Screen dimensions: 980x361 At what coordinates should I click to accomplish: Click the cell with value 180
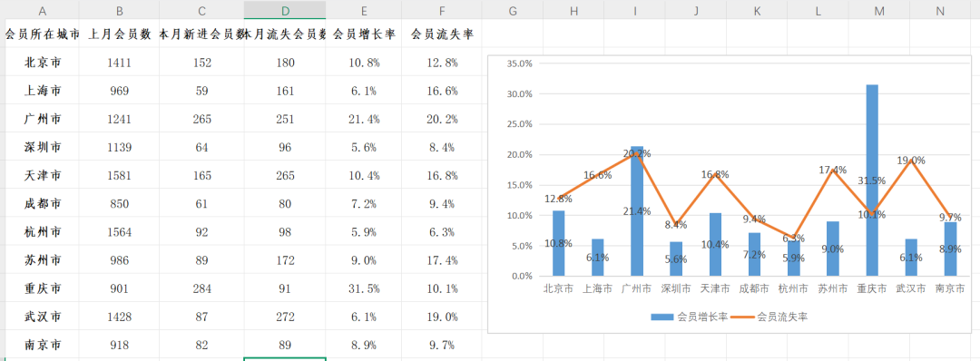(285, 63)
